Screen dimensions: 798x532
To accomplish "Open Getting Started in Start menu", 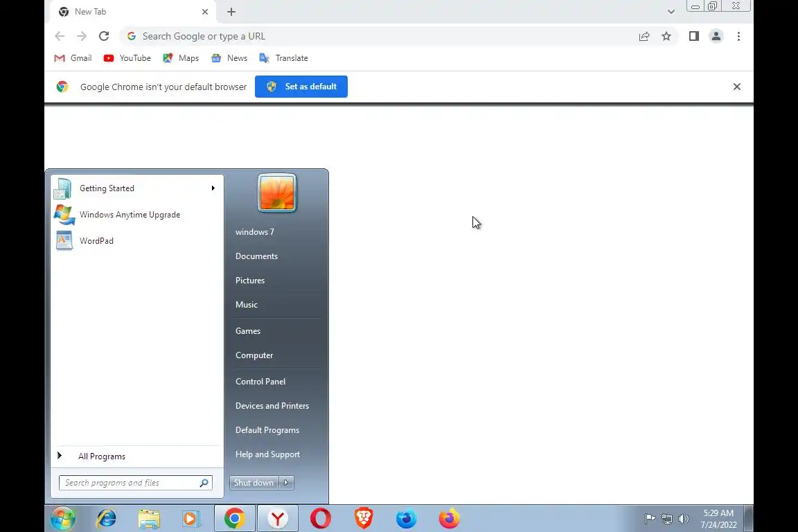I will 136,188.
